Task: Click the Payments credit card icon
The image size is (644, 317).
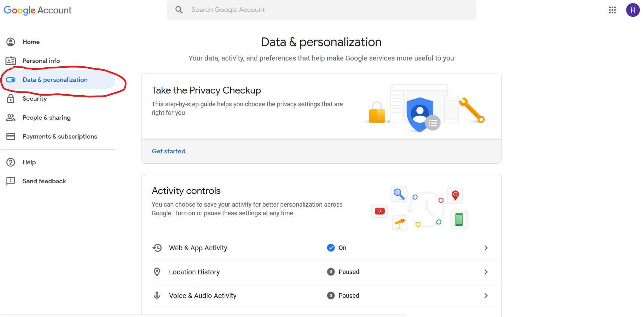Action: (11, 136)
